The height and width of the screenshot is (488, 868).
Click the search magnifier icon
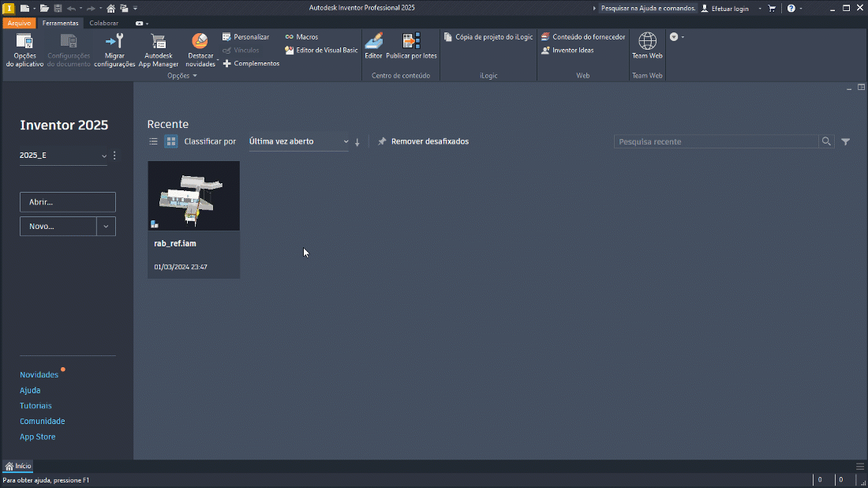click(x=826, y=141)
